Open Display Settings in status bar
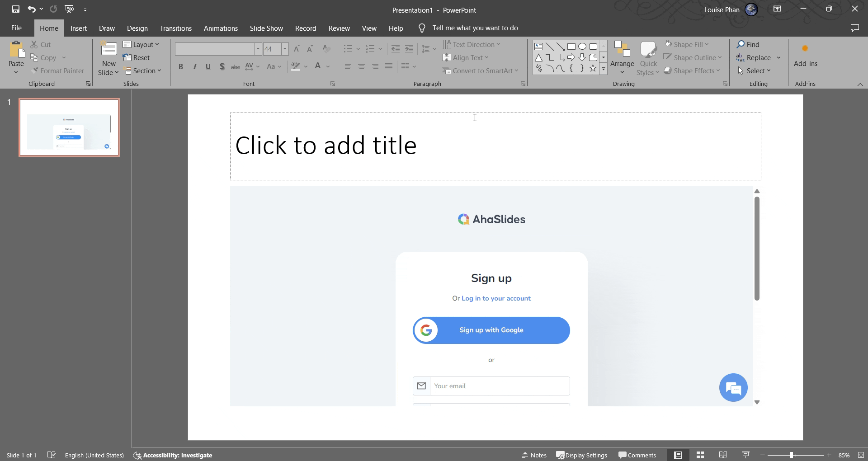868x461 pixels. click(581, 455)
